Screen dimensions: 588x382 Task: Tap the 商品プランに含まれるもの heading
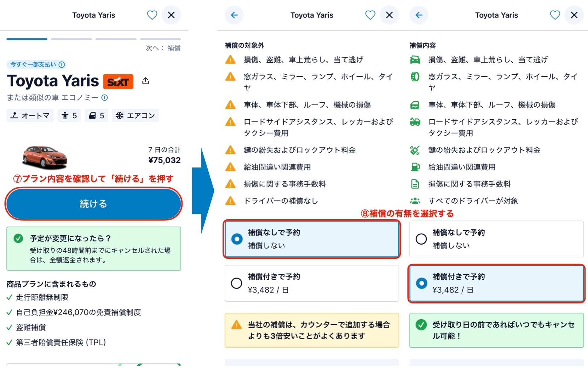pos(51,284)
